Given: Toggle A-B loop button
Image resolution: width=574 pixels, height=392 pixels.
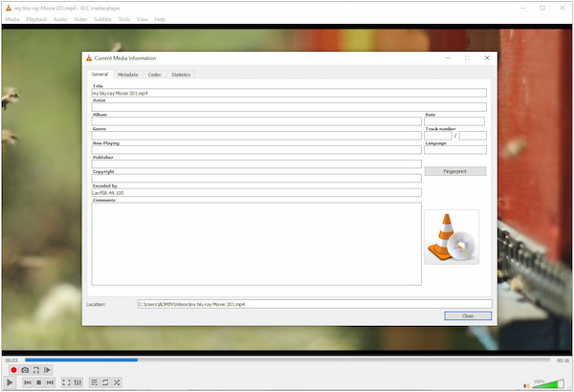Looking at the screenshot, I should [x=36, y=370].
